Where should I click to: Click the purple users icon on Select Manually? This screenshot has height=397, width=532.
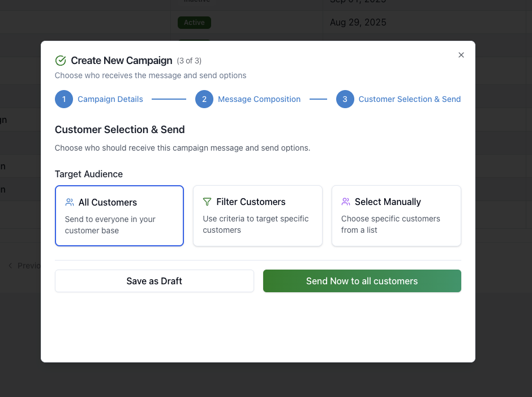click(x=346, y=202)
